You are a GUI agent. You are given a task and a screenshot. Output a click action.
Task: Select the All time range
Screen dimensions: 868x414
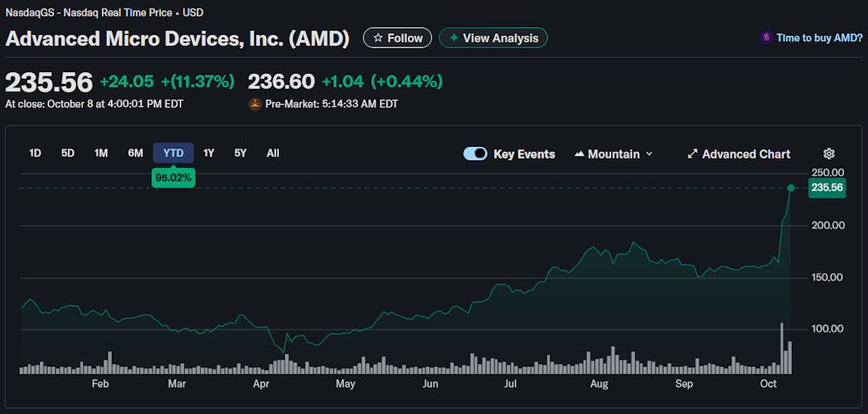point(273,153)
